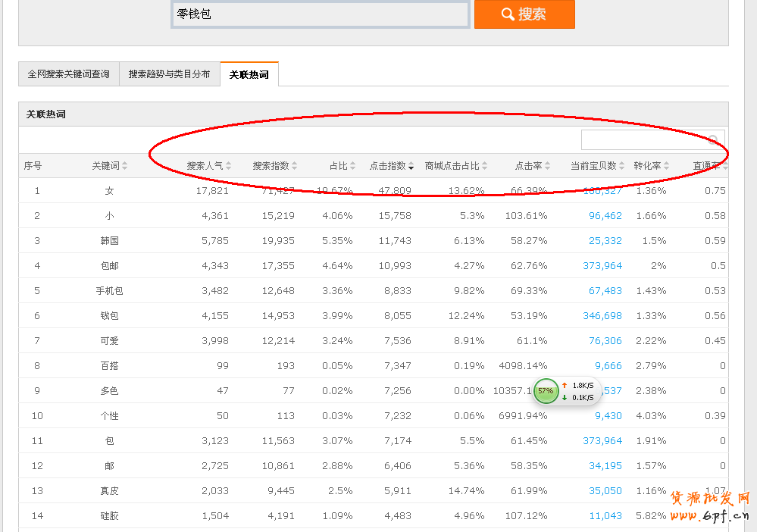757x532 pixels.
Task: Focus the keyword input containing 零钱包
Action: pos(321,14)
